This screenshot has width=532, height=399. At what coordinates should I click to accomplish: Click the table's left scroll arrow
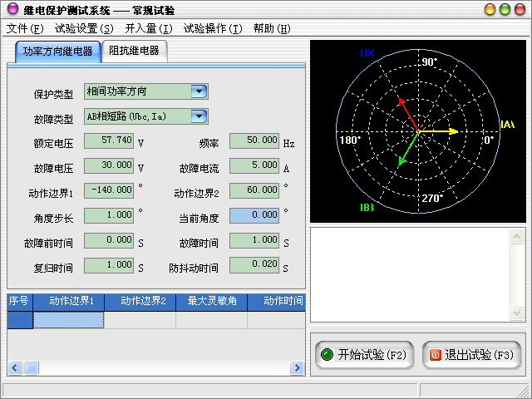(x=15, y=367)
